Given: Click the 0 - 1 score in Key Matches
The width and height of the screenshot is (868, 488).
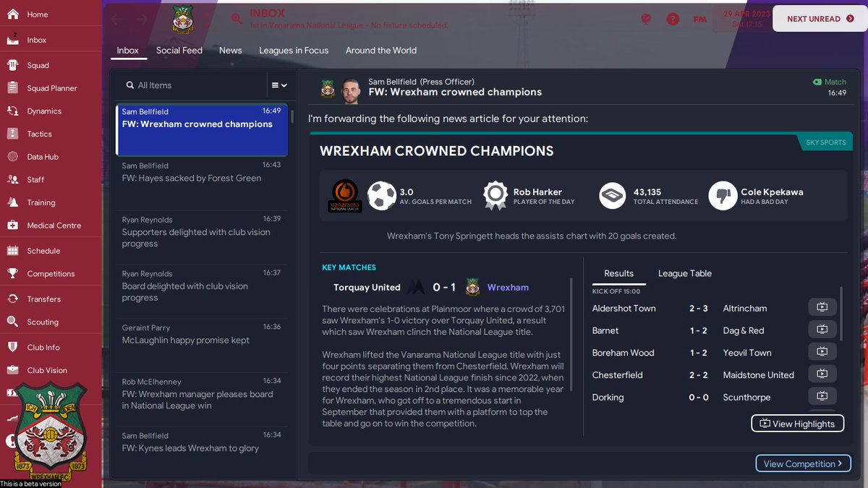Looking at the screenshot, I should (x=444, y=287).
